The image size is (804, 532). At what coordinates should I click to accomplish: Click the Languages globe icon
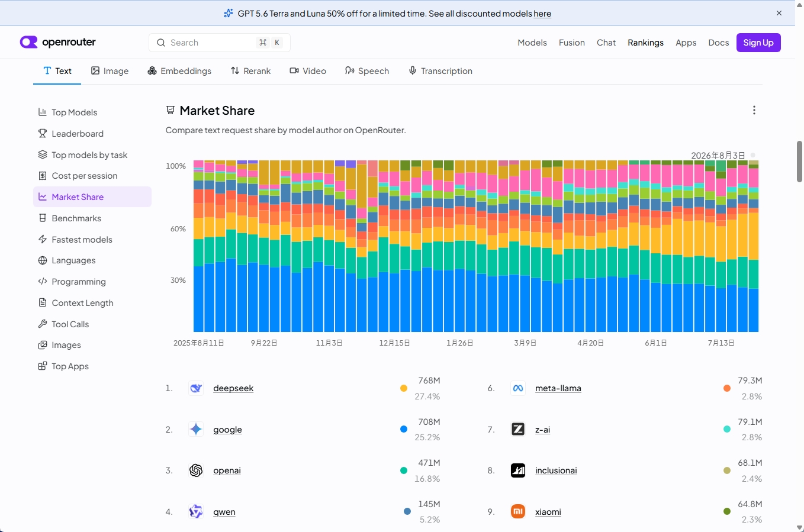coord(43,260)
